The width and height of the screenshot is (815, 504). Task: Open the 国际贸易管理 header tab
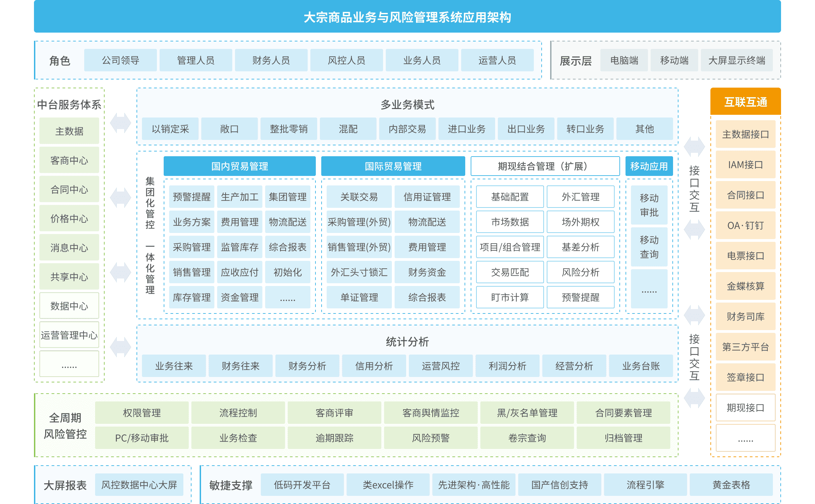click(x=393, y=166)
